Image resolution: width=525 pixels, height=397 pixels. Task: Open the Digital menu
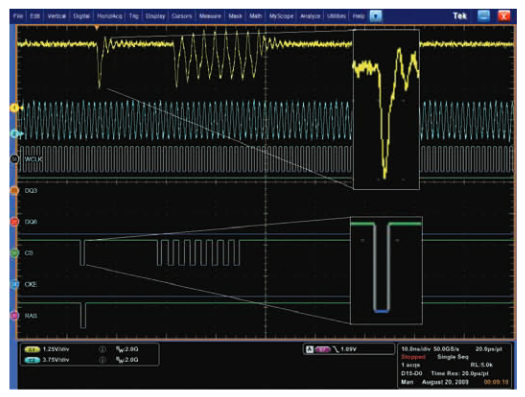81,16
